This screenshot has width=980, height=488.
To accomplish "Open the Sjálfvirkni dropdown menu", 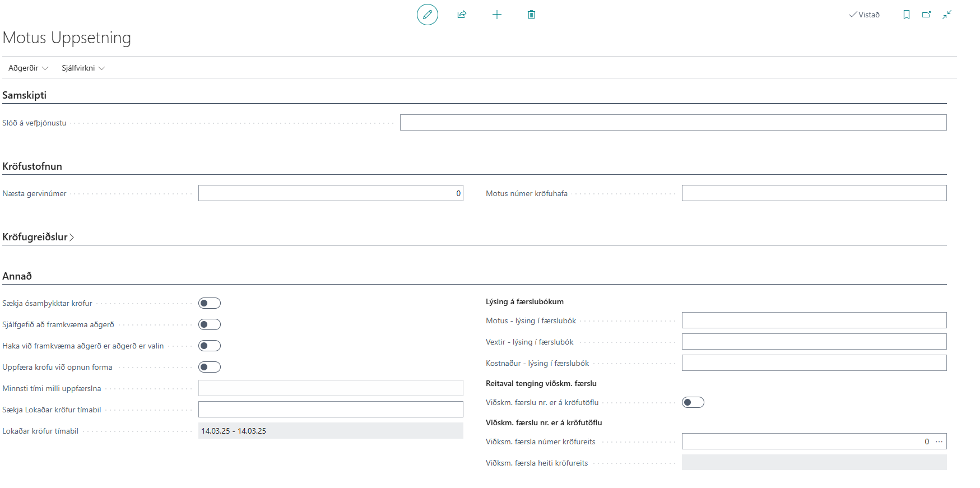I will coord(83,68).
